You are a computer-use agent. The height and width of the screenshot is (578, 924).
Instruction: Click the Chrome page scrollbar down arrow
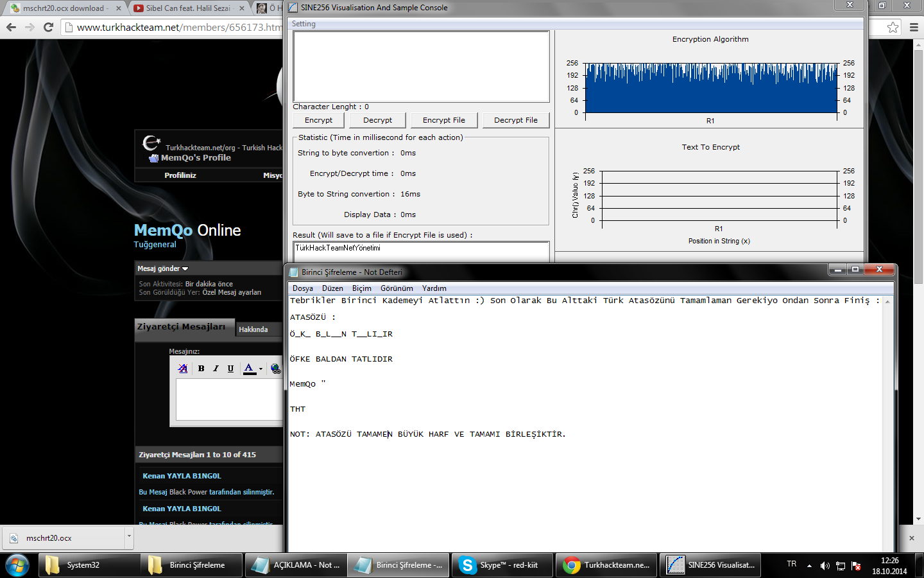point(918,519)
